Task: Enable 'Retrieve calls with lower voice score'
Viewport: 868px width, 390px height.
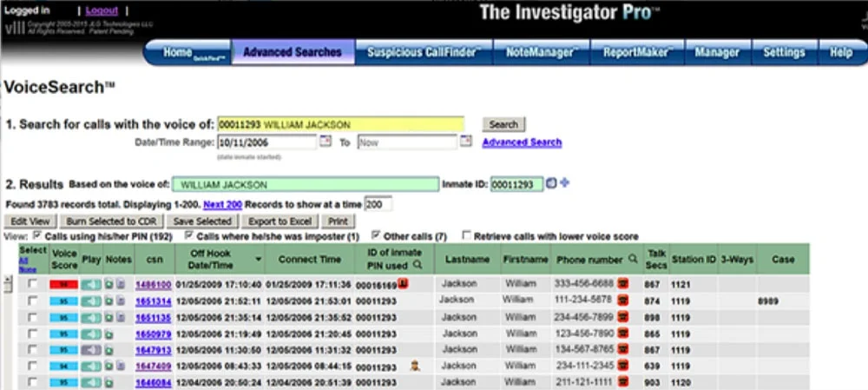Action: click(467, 235)
